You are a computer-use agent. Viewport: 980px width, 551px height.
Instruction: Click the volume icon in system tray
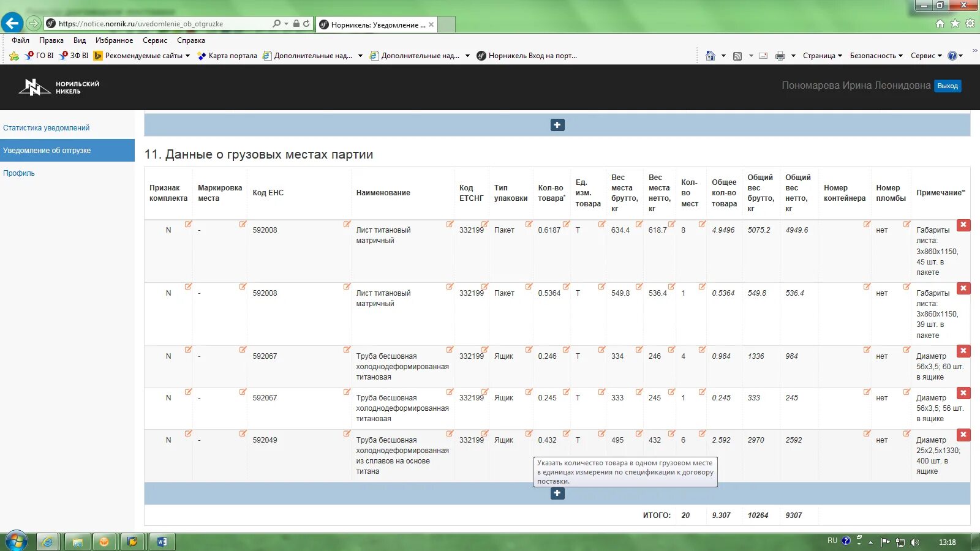click(x=915, y=542)
